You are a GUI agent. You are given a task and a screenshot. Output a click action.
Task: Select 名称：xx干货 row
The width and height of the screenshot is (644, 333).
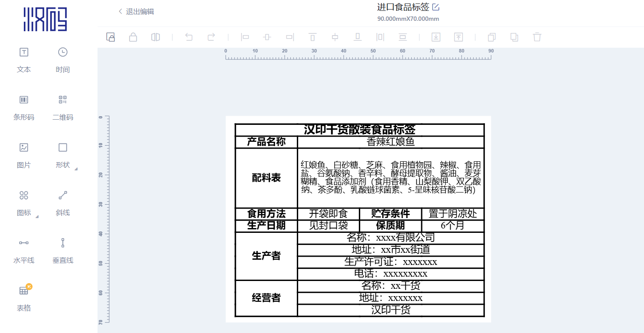tap(390, 286)
